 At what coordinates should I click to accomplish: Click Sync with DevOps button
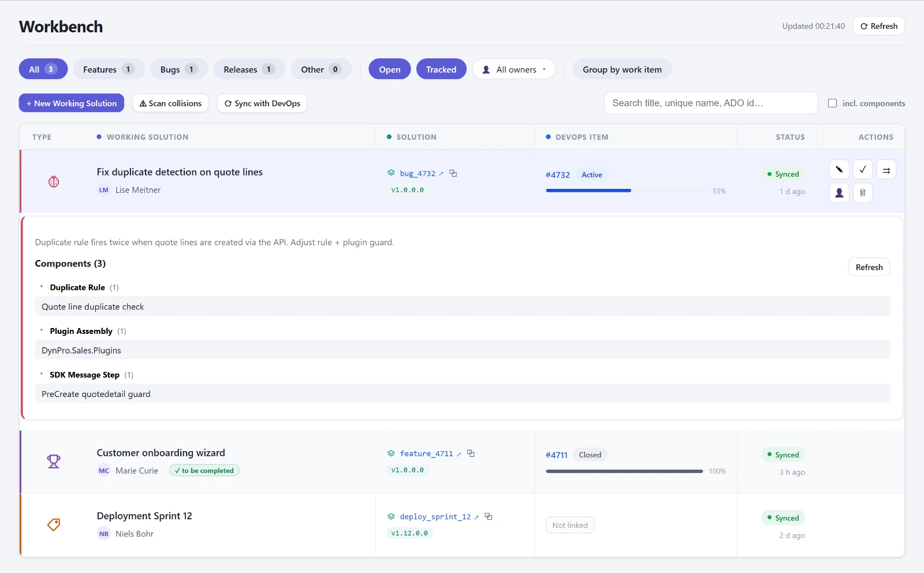262,103
